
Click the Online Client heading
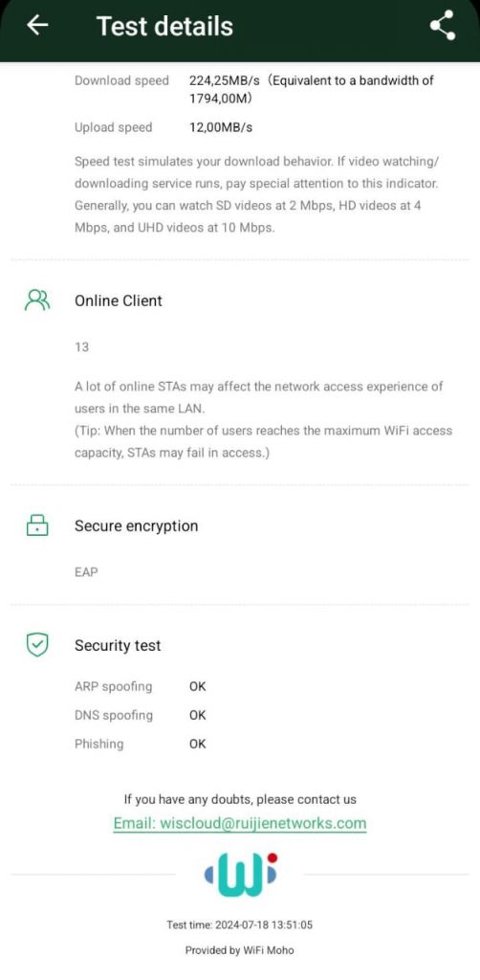click(119, 301)
